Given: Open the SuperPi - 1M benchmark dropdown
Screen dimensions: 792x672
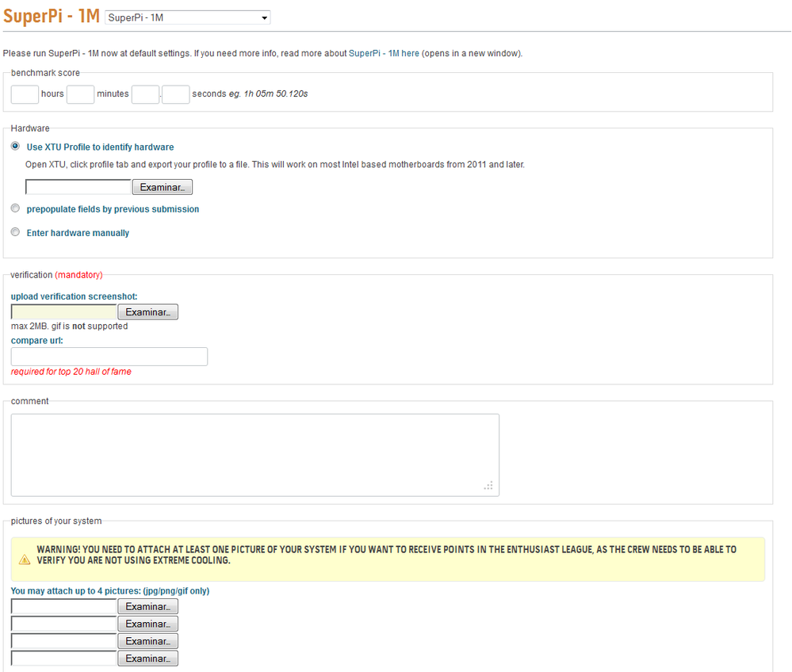Looking at the screenshot, I should [x=187, y=17].
